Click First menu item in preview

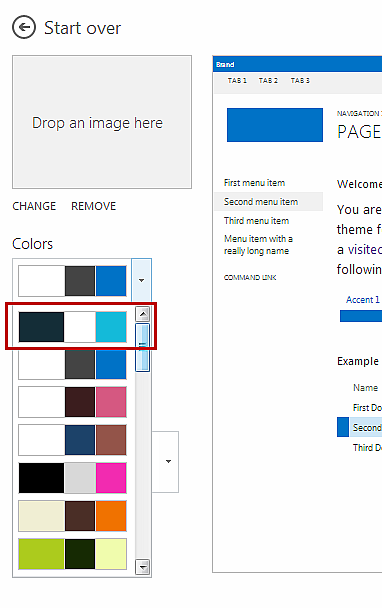point(254,183)
